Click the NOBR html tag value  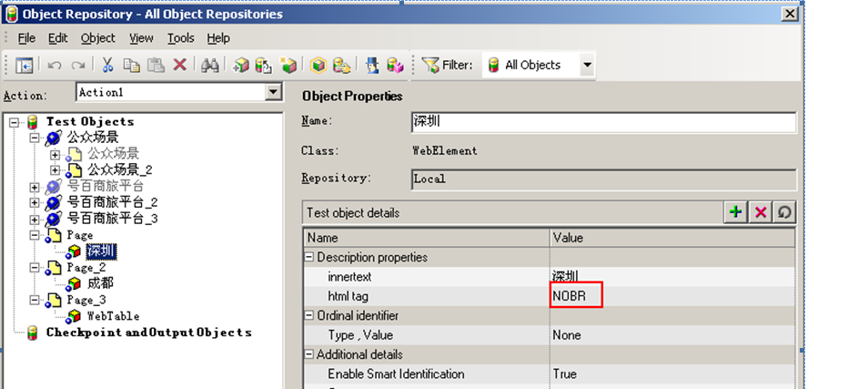click(x=570, y=296)
